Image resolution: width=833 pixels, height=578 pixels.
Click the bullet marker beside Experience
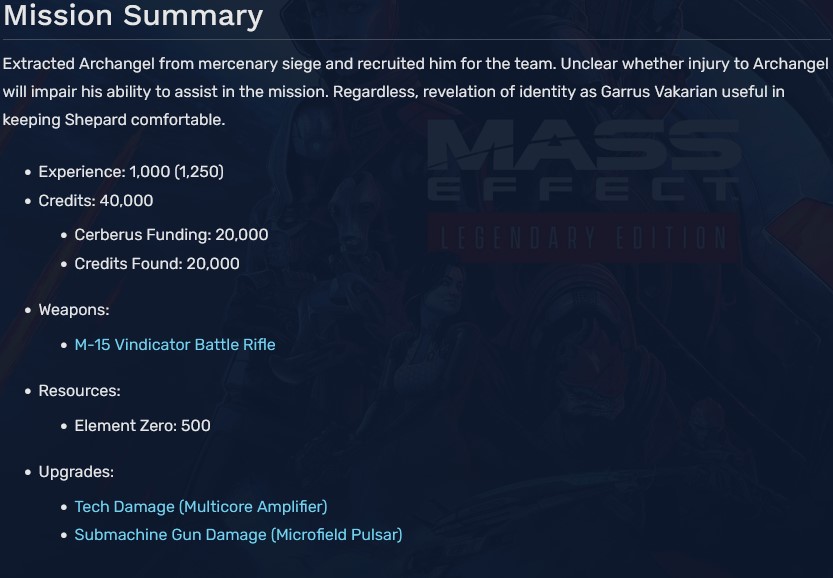tap(28, 173)
